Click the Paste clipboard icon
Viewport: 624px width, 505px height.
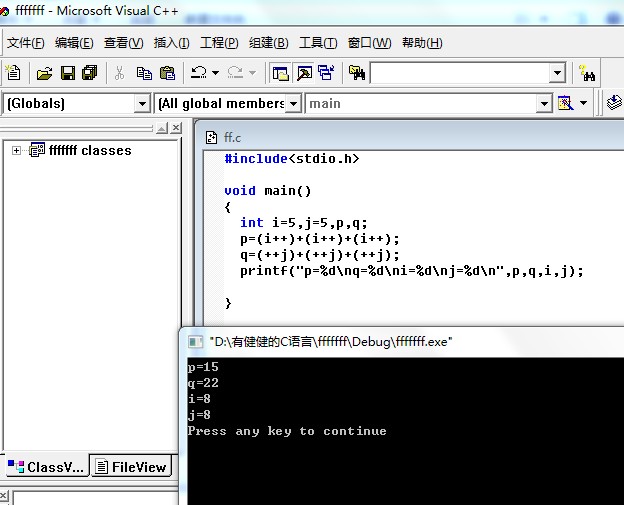click(x=167, y=73)
